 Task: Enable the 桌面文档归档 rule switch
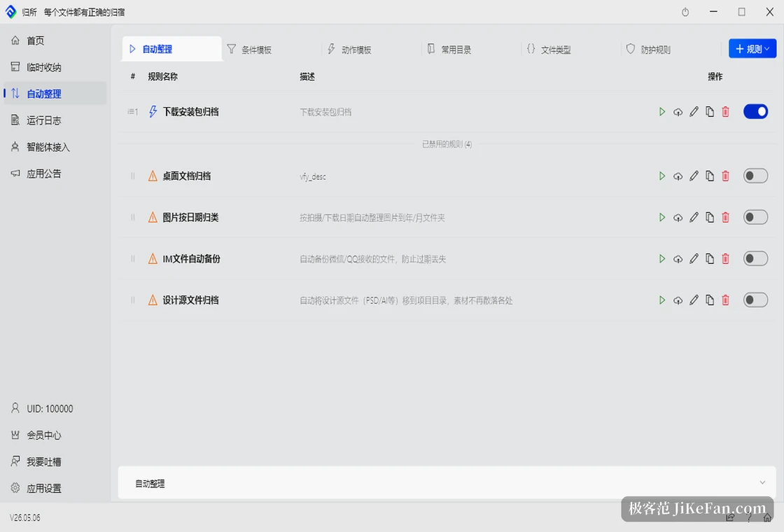755,176
